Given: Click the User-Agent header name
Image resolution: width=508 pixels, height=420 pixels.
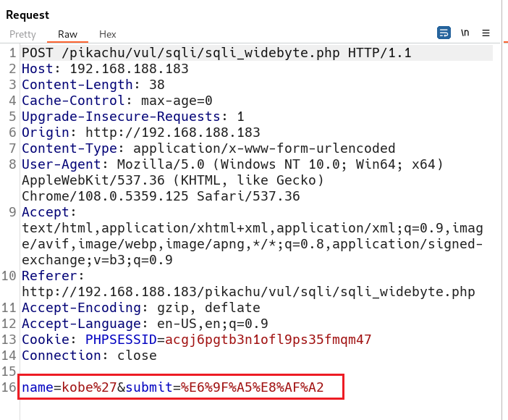Looking at the screenshot, I should [62, 164].
